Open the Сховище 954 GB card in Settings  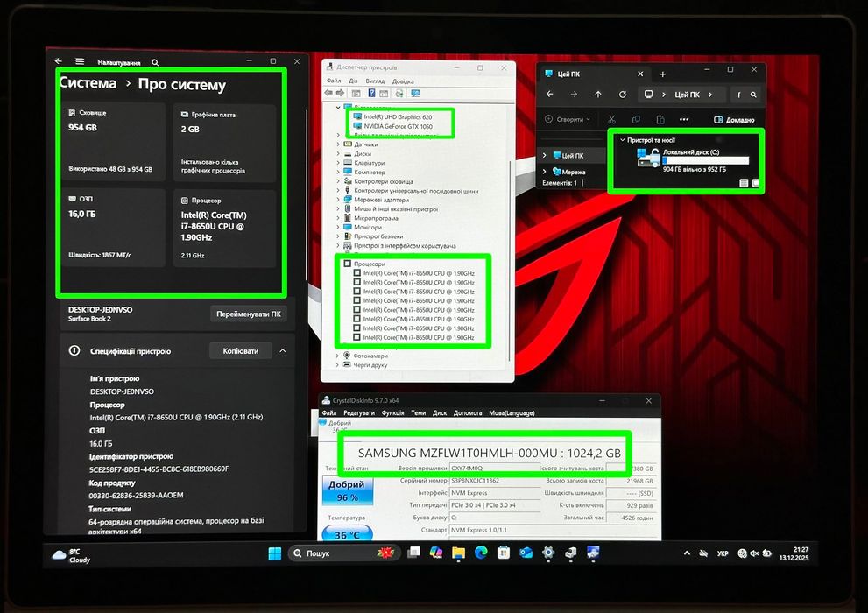114,142
